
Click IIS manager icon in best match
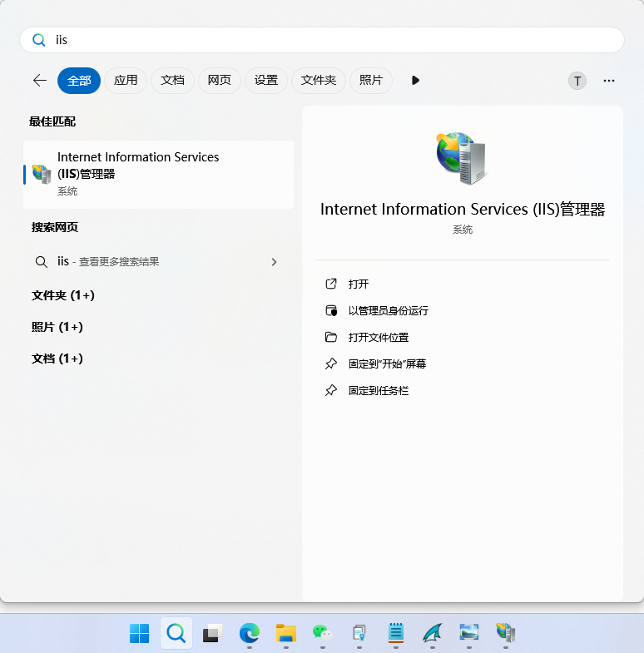click(42, 174)
